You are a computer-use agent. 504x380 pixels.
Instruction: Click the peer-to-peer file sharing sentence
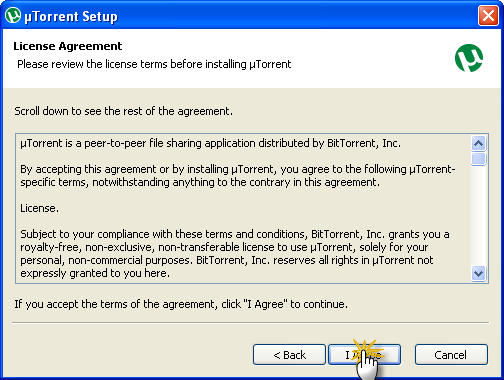(x=210, y=143)
